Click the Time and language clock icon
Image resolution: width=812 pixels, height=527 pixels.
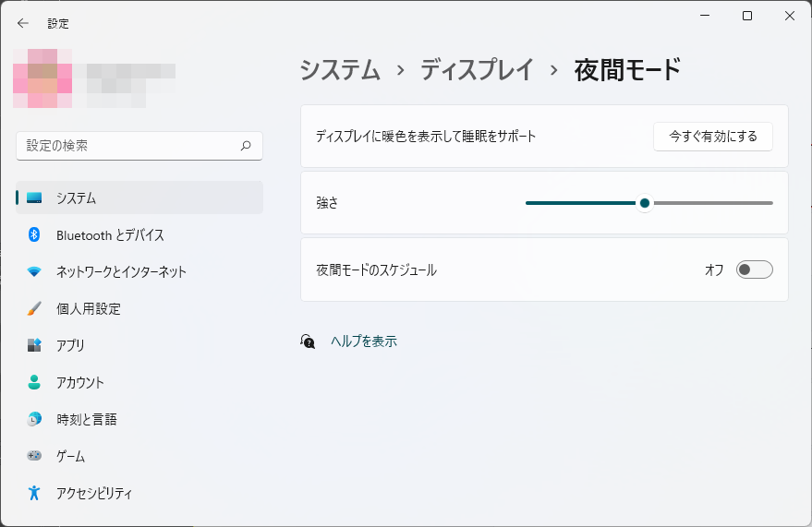click(34, 419)
